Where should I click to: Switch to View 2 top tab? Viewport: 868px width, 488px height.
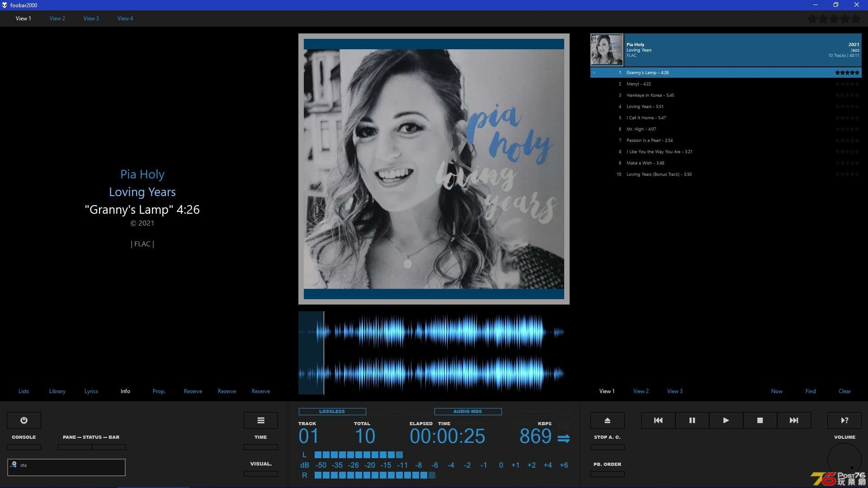click(x=57, y=19)
